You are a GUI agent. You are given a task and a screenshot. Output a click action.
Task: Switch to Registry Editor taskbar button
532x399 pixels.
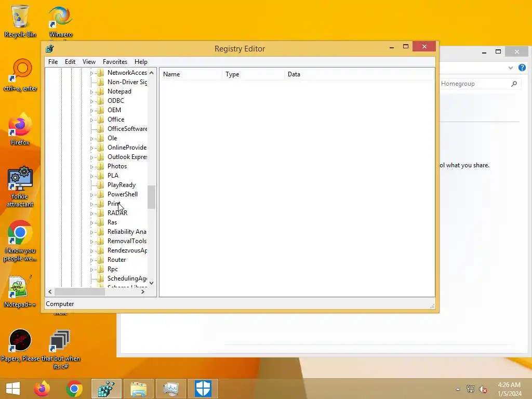pyautogui.click(x=107, y=389)
